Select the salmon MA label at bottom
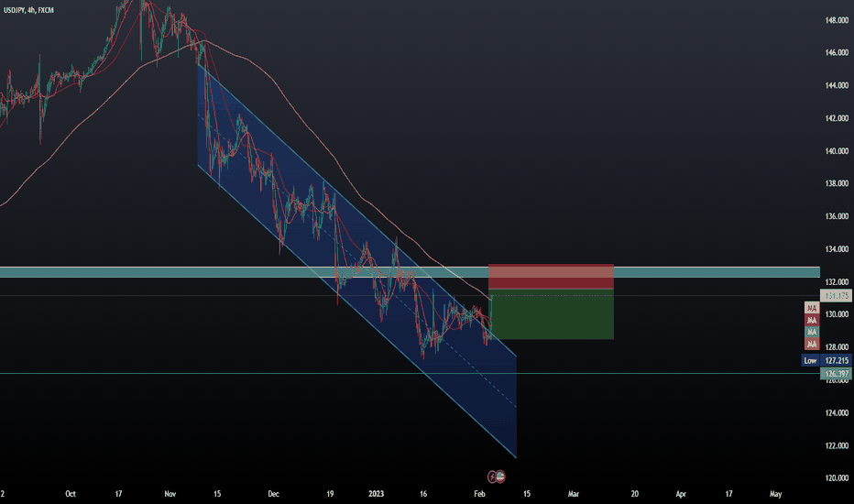 812,344
